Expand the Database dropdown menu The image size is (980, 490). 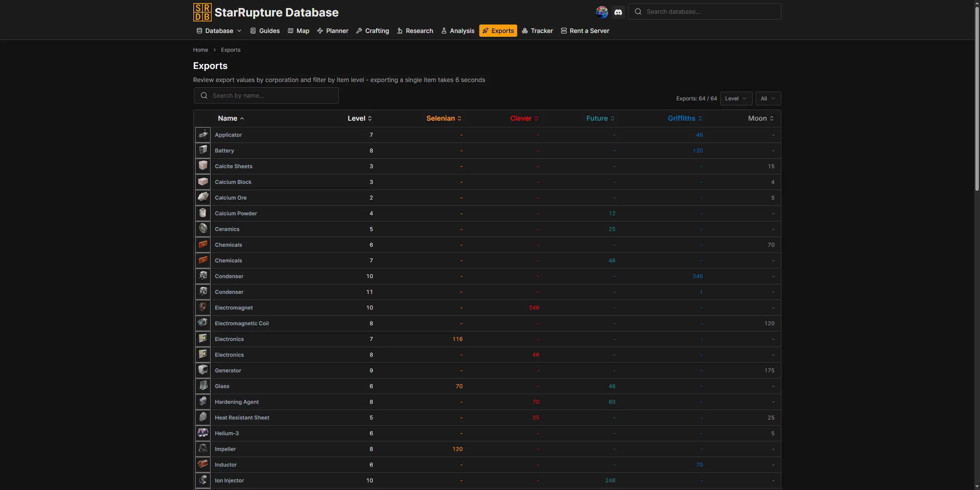click(219, 31)
